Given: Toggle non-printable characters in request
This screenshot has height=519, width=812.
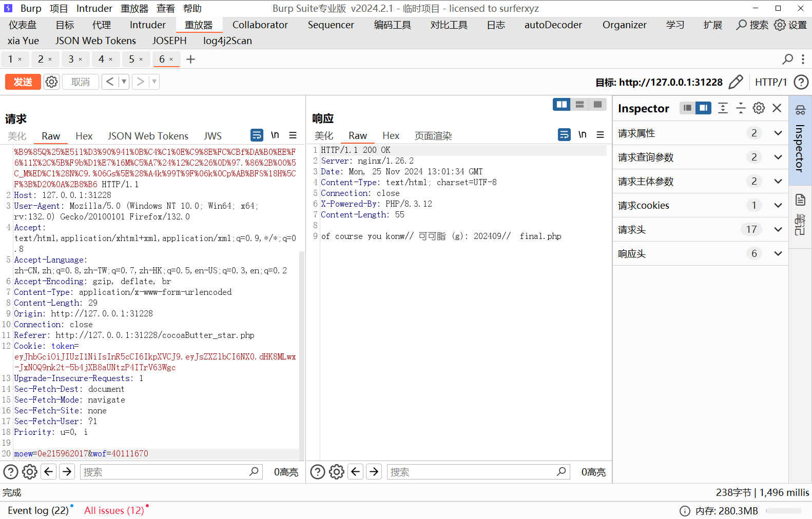Looking at the screenshot, I should tap(275, 135).
